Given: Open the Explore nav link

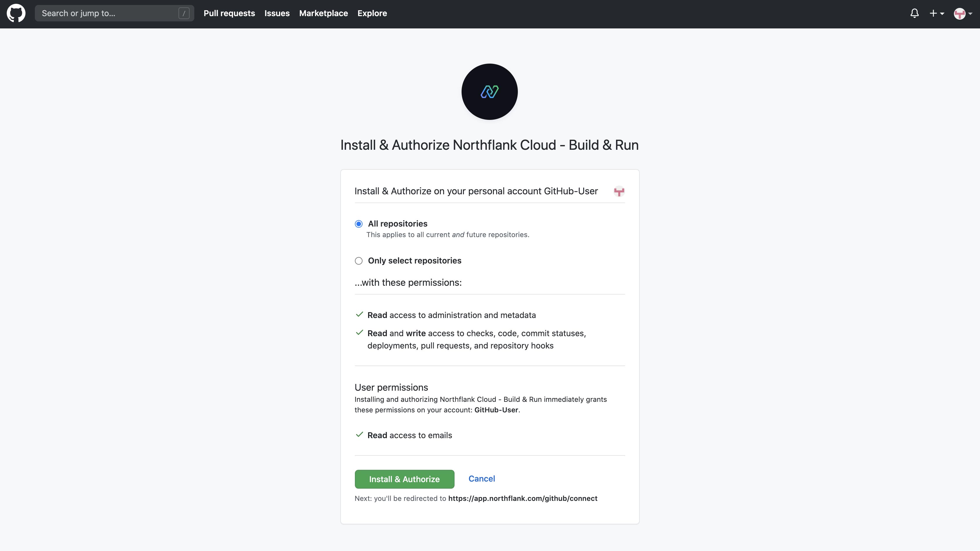Looking at the screenshot, I should (x=372, y=13).
